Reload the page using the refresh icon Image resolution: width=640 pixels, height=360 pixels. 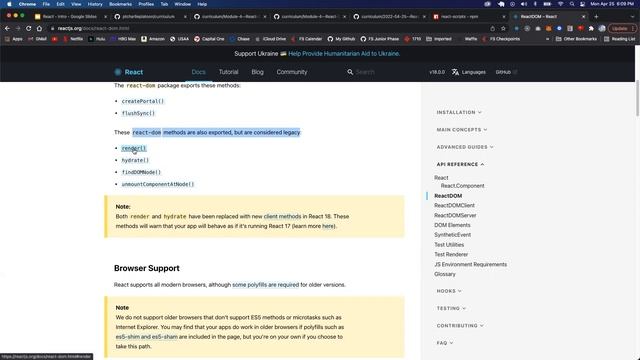coord(29,29)
